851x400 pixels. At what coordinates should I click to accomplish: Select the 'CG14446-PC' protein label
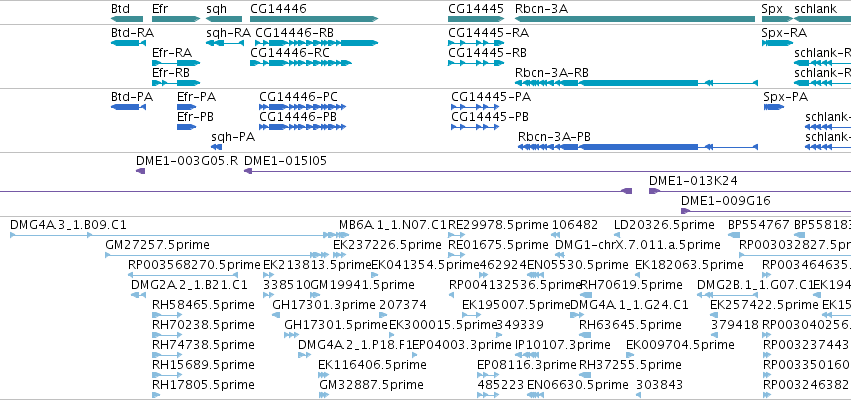[x=299, y=98]
